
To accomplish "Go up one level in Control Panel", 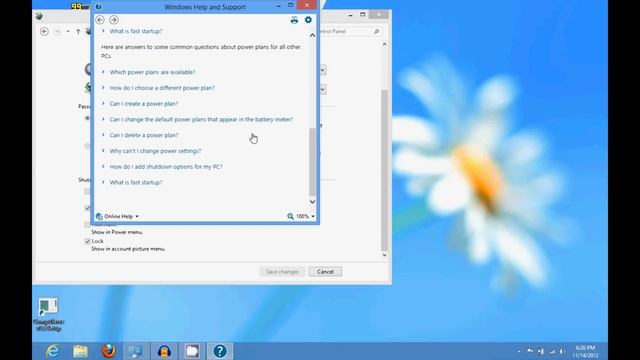I will 78,31.
